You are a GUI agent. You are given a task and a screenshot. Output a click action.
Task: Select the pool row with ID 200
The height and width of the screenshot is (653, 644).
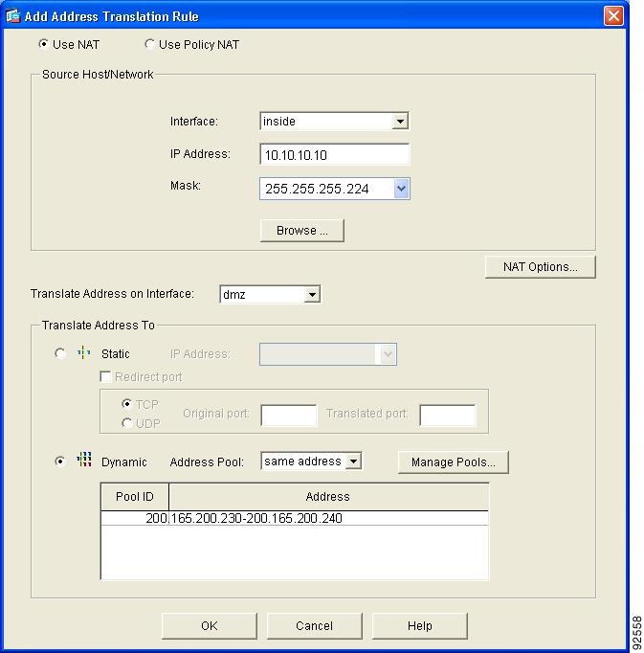[x=295, y=518]
